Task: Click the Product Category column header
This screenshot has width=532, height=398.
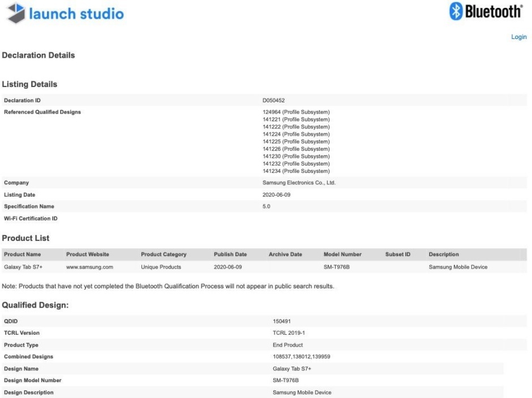Action: pyautogui.click(x=163, y=254)
